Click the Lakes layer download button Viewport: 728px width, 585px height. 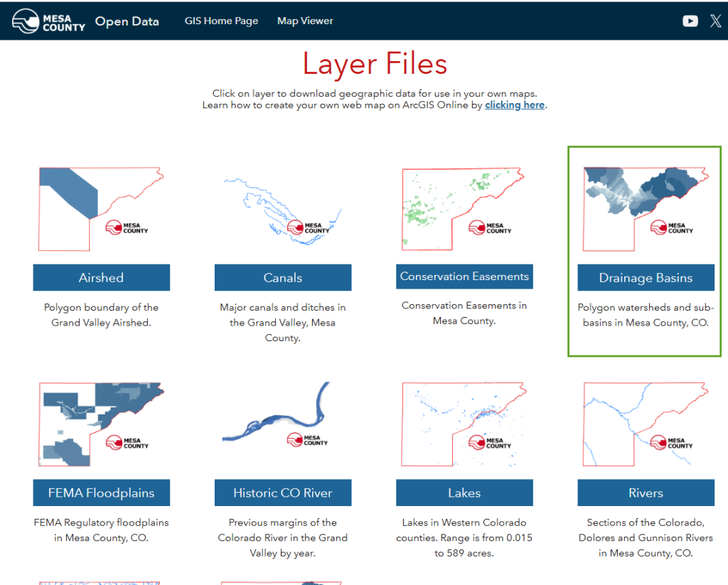(x=464, y=493)
